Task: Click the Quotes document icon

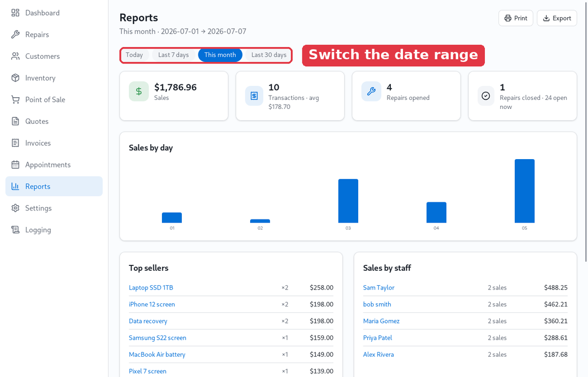Action: (16, 121)
